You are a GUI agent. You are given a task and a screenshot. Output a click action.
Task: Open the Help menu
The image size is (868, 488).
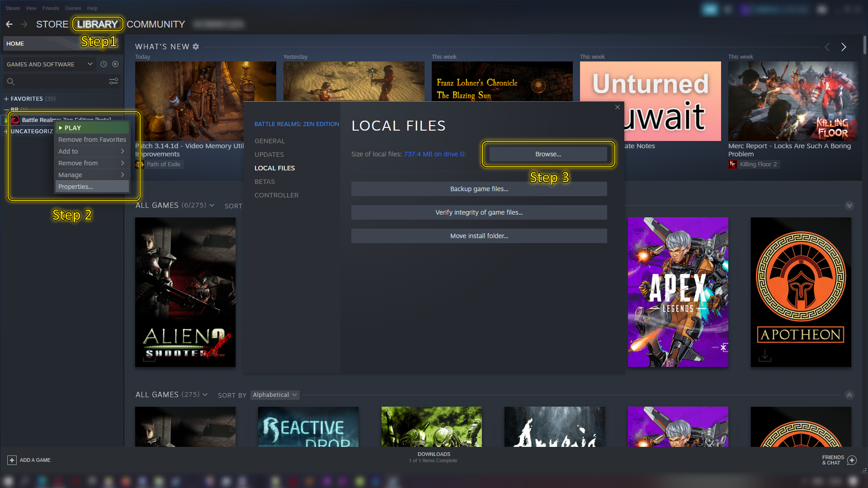pos(92,8)
